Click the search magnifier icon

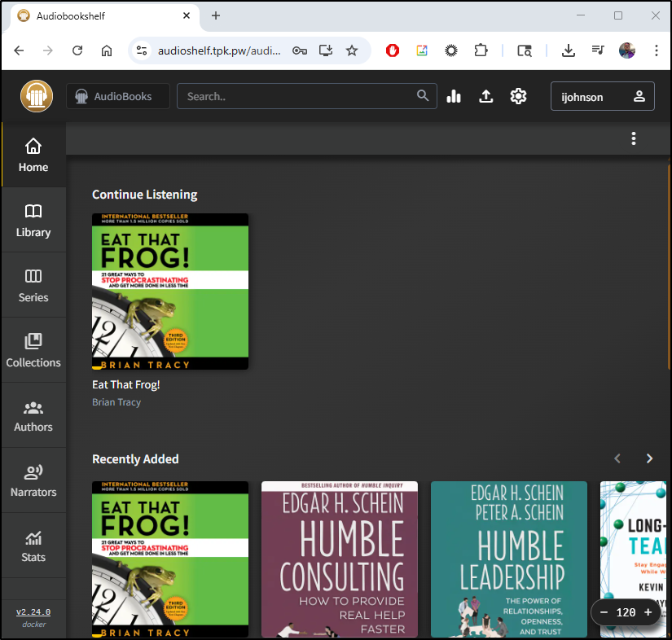pos(423,95)
